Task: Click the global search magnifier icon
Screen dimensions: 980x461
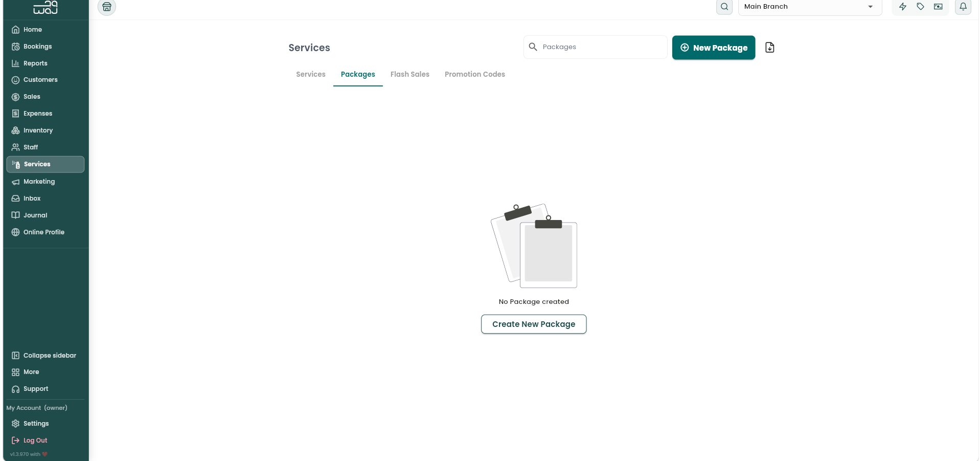Action: click(724, 7)
